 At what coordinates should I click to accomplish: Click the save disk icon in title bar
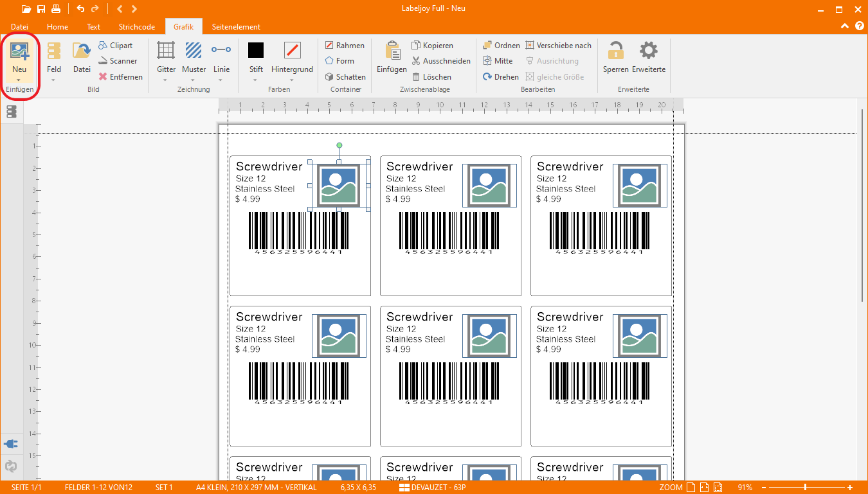[x=41, y=8]
